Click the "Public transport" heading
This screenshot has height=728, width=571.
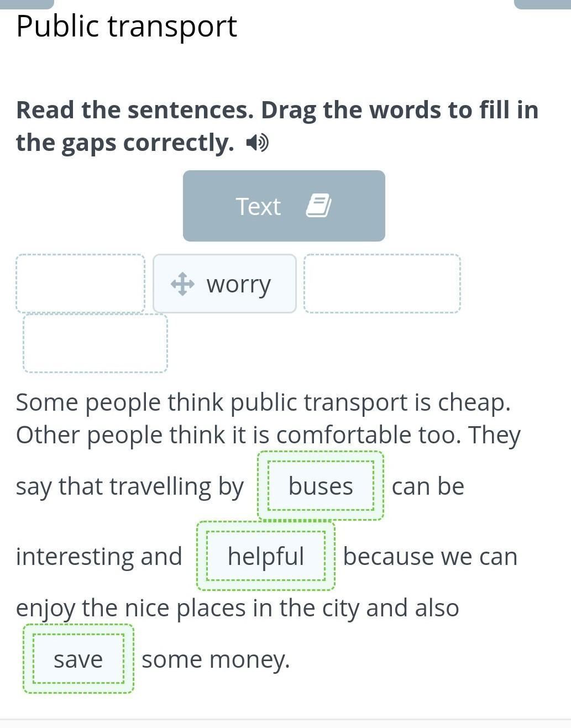coord(127,26)
